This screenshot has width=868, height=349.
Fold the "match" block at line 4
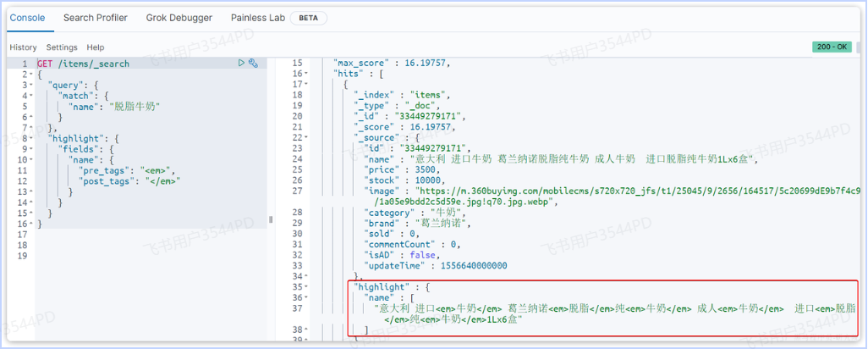point(30,96)
